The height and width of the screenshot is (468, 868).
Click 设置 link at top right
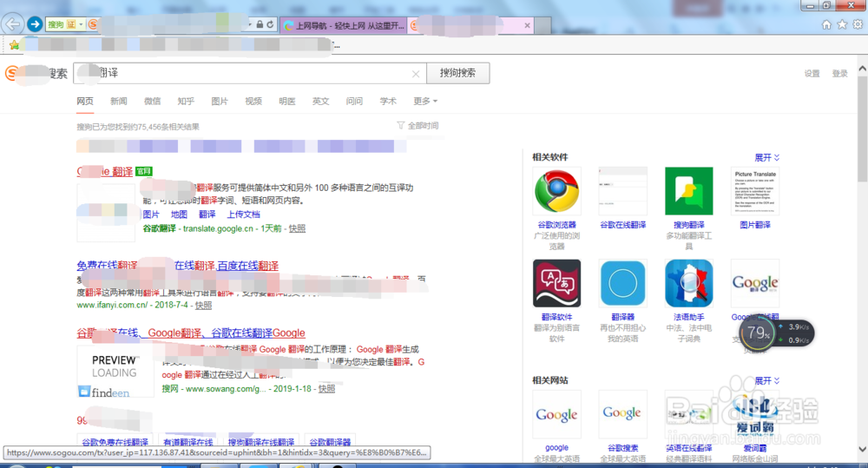click(x=812, y=74)
